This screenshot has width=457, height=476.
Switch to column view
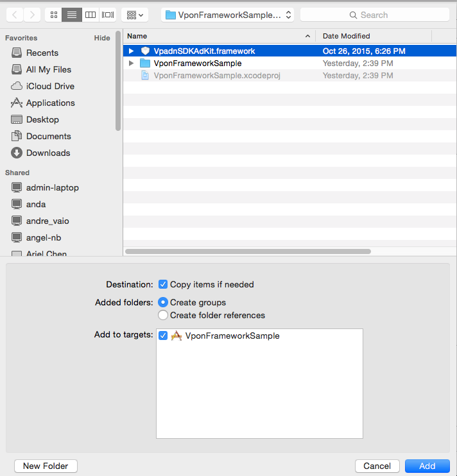click(x=91, y=15)
